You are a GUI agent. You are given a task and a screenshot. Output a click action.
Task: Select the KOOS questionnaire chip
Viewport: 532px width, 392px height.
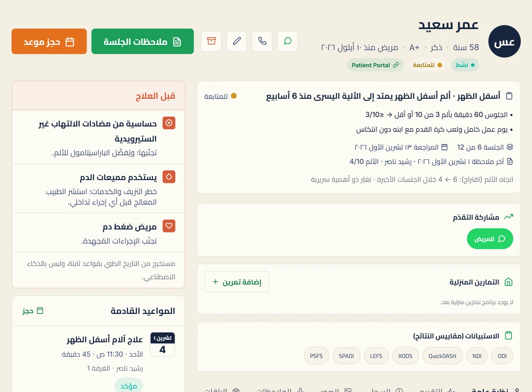[405, 356]
